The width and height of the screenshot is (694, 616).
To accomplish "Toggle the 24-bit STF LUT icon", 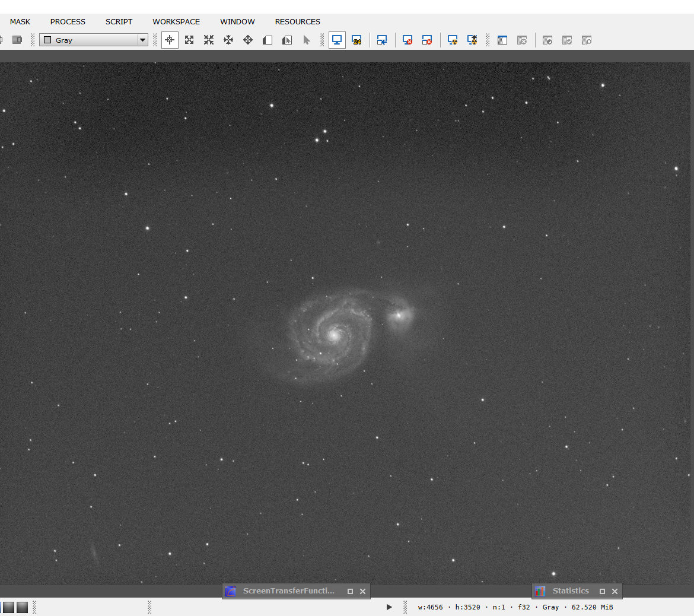I will [356, 40].
